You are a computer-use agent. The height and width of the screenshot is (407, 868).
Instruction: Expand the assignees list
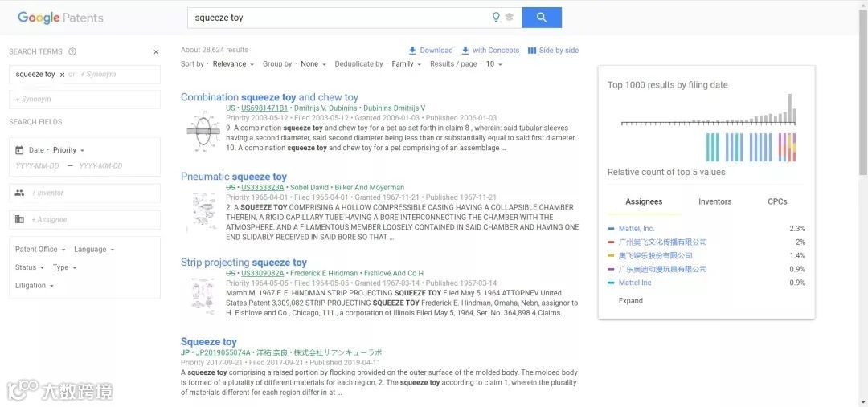(x=631, y=301)
